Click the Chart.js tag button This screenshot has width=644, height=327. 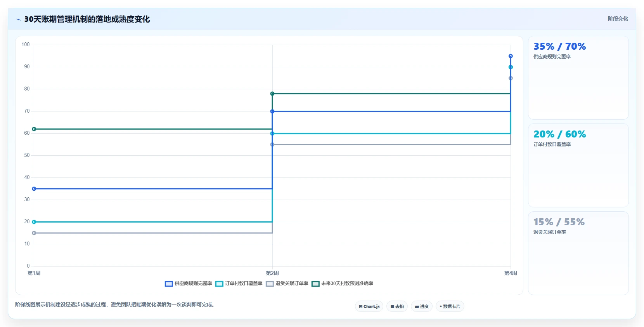tap(369, 306)
